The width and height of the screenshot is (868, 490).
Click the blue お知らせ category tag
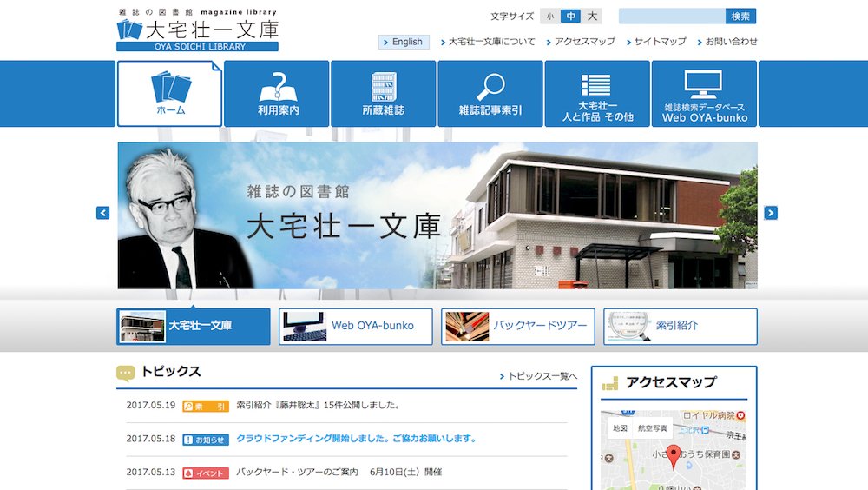(x=206, y=440)
